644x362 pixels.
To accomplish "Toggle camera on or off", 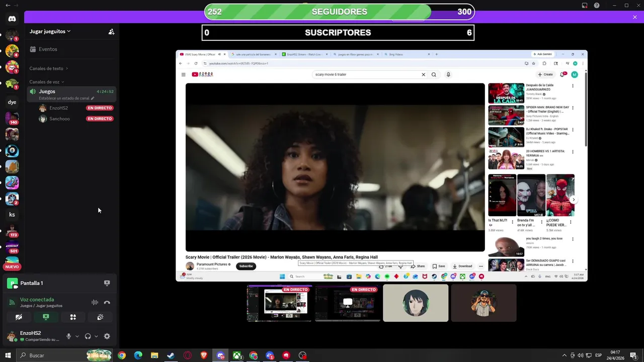I will point(19,317).
